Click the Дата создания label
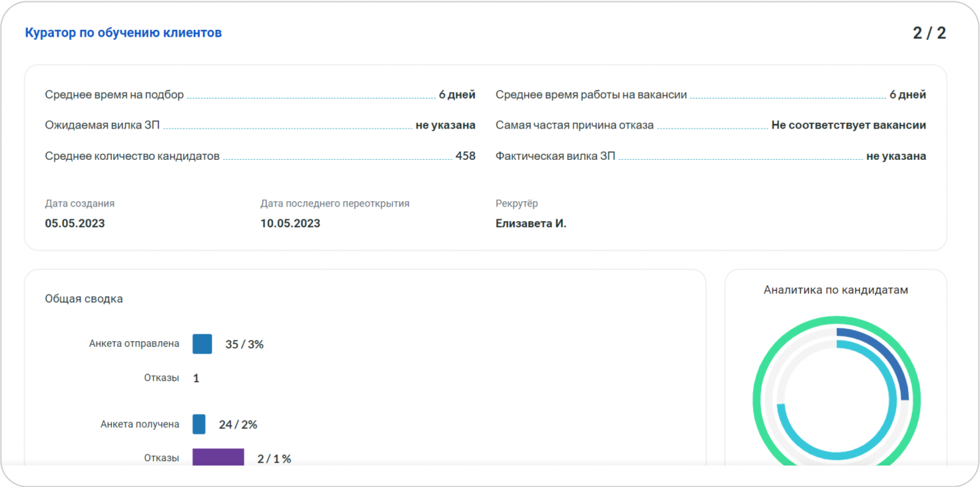 pyautogui.click(x=80, y=203)
